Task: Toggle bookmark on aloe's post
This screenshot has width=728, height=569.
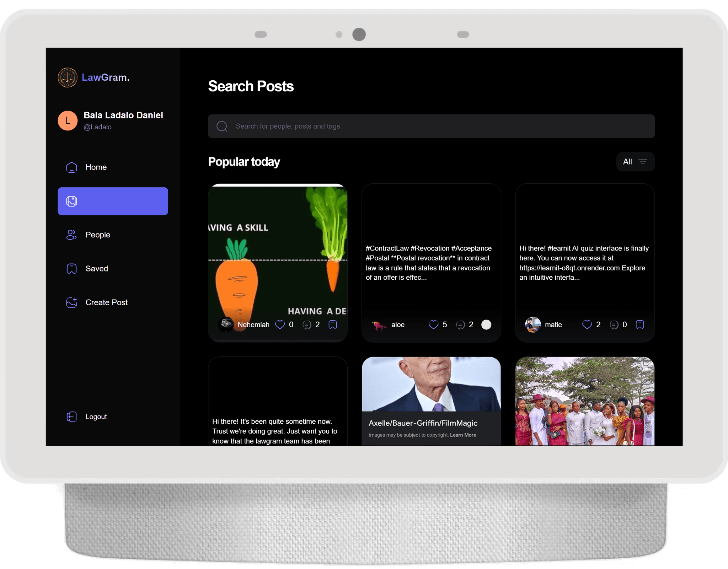Action: click(486, 324)
